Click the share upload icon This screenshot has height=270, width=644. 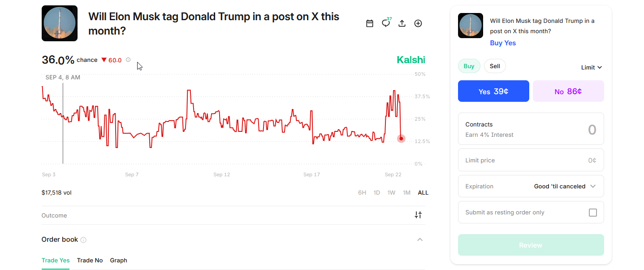click(402, 23)
